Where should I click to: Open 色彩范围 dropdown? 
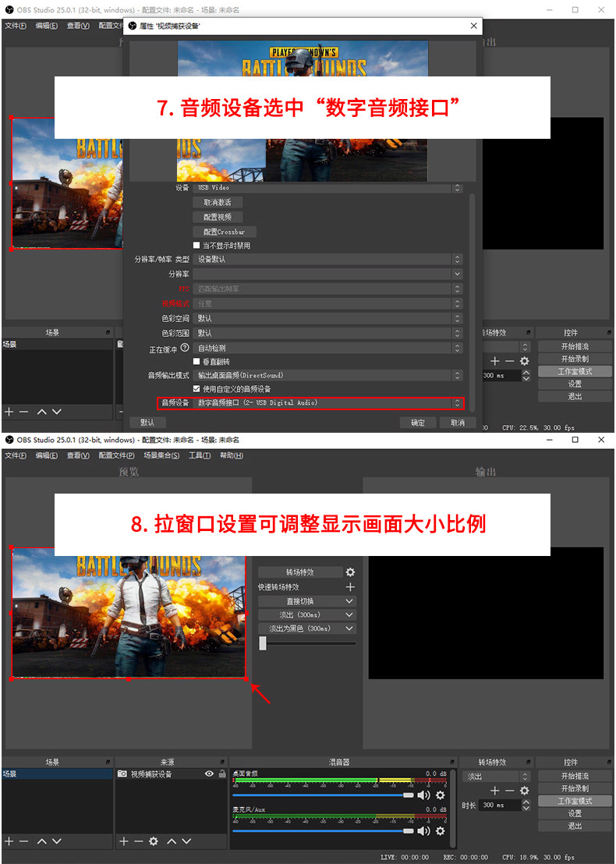(x=327, y=334)
